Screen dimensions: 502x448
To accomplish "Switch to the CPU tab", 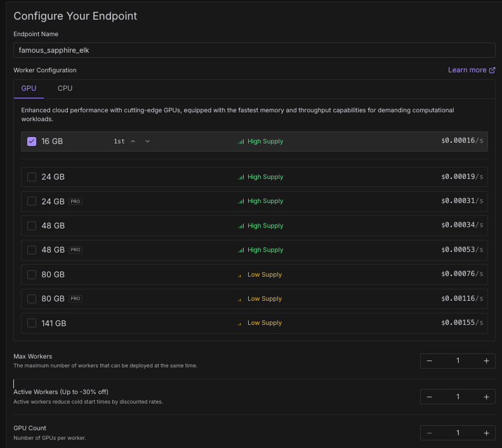I will coord(65,88).
